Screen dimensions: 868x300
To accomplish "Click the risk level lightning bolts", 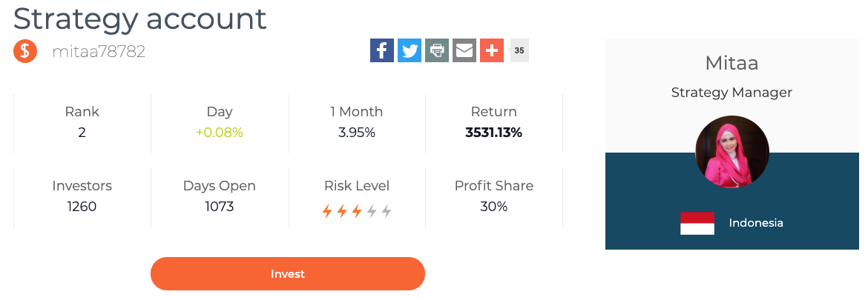I will [357, 211].
